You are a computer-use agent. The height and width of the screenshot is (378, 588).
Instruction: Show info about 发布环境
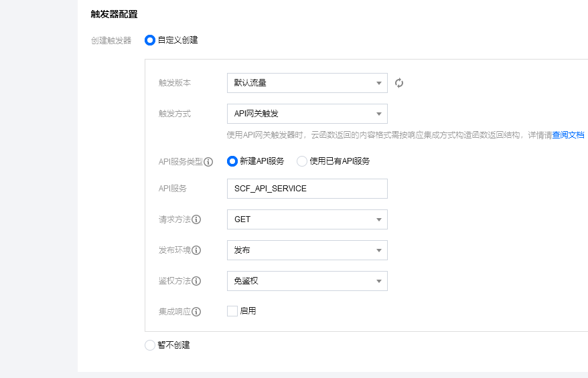(196, 250)
